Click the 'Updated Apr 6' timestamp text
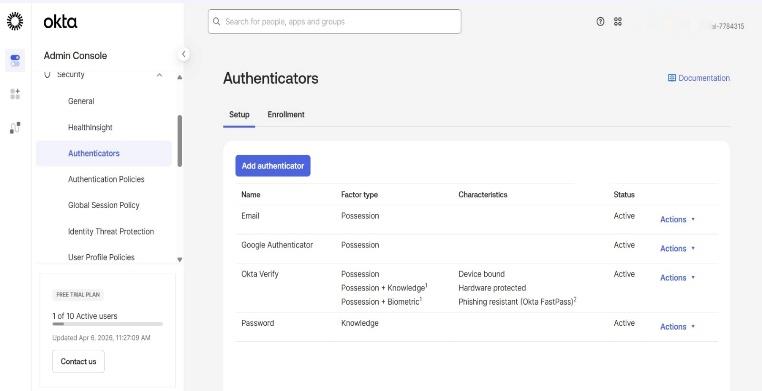762x391 pixels. point(102,338)
